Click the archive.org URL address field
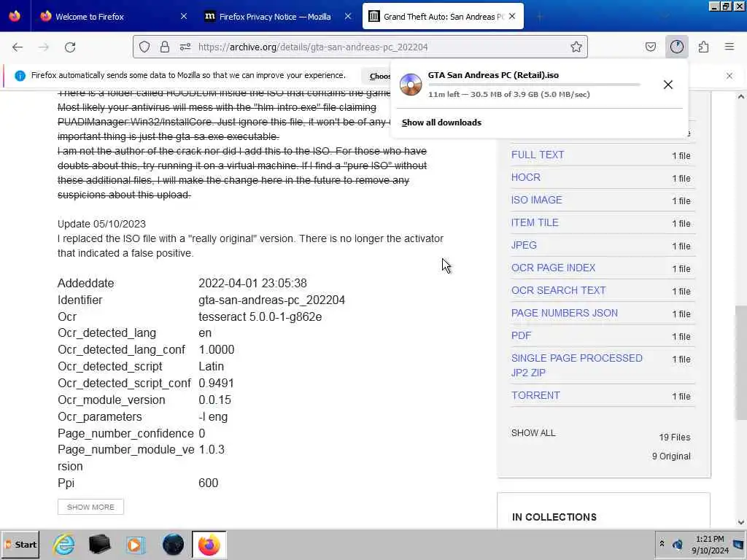 [360, 47]
